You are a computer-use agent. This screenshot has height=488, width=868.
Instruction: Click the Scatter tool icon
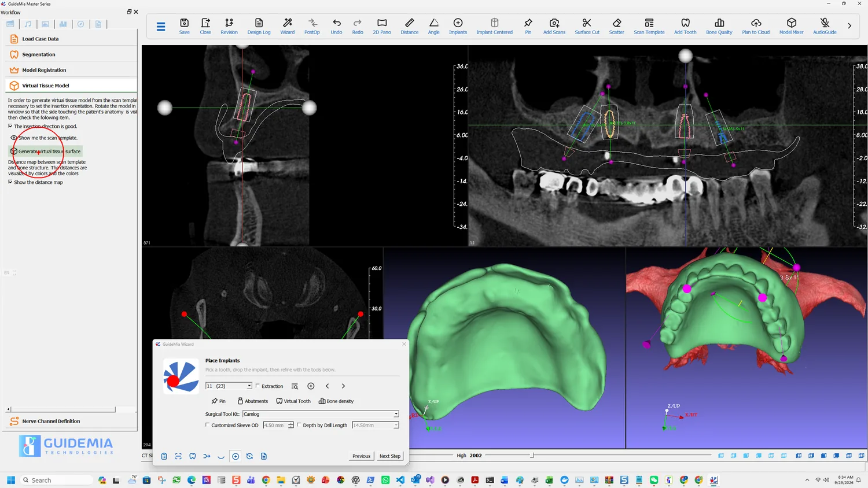tap(617, 26)
